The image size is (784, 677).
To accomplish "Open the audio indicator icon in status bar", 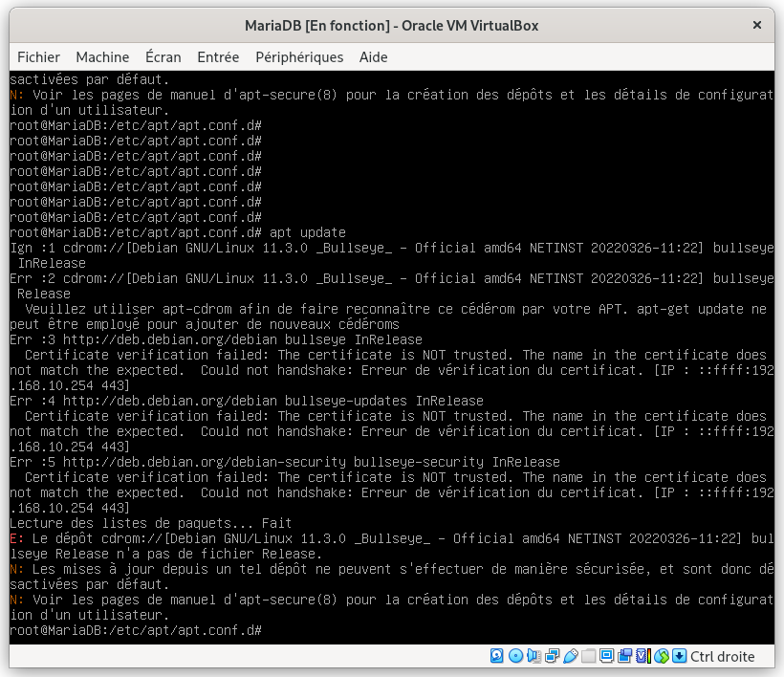I will coord(534,656).
